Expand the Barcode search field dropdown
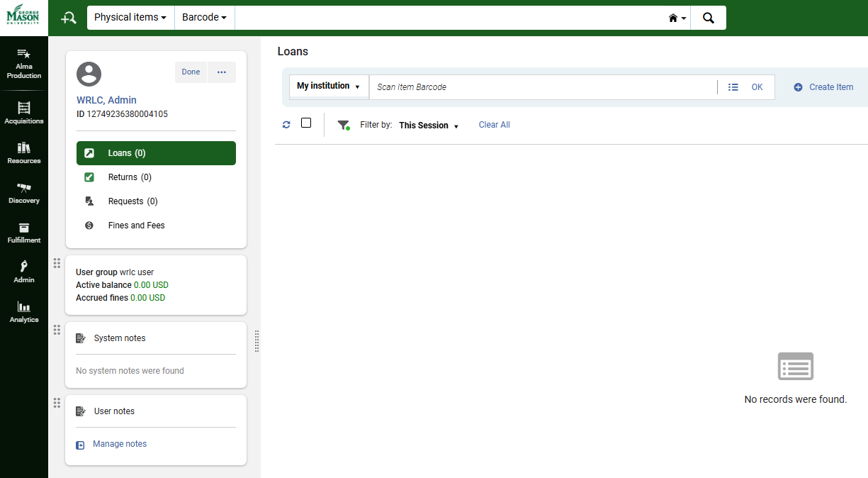This screenshot has height=478, width=868. click(x=204, y=18)
